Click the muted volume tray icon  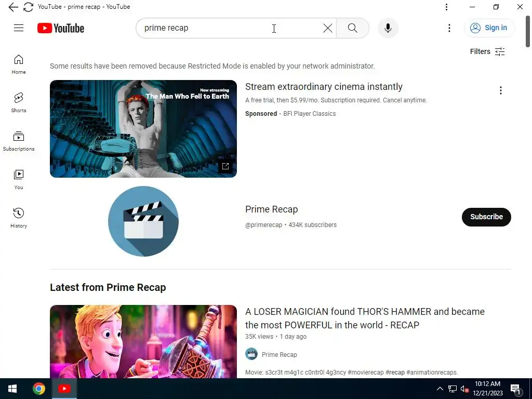coord(464,389)
